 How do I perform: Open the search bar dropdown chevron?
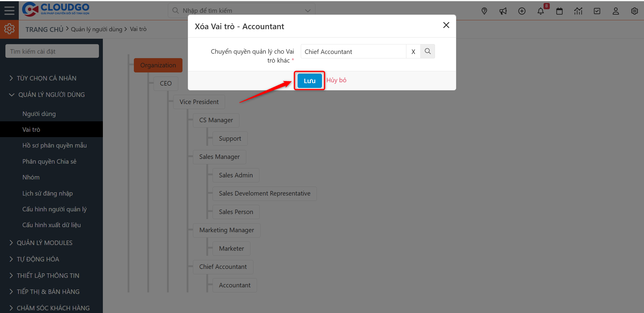pos(307,10)
